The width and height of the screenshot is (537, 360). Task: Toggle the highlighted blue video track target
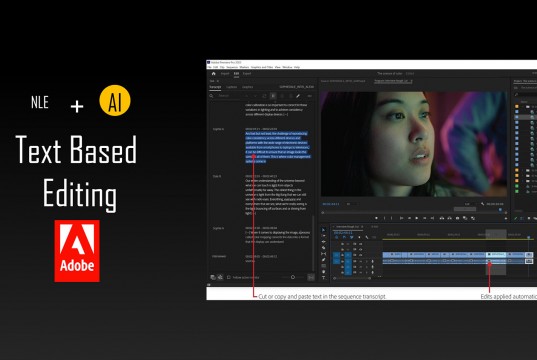tap(348, 255)
